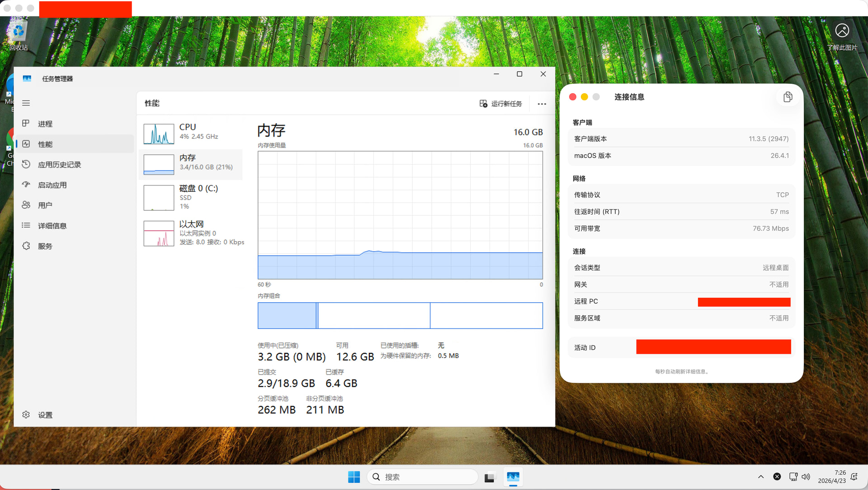Viewport: 868px width, 490px height.
Task: Copy connection info with the copy icon
Action: 788,97
